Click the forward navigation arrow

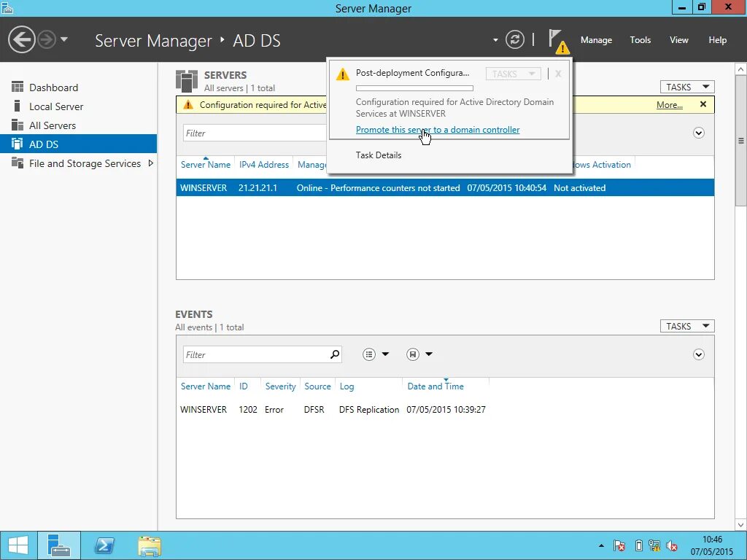point(47,39)
